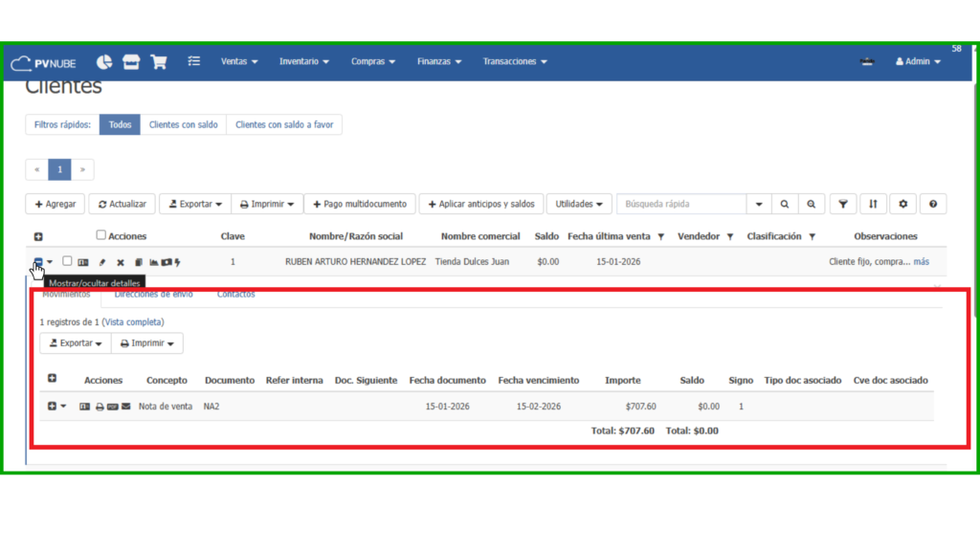The width and height of the screenshot is (980, 551).
Task: Collapse details of the client row
Action: [x=38, y=261]
